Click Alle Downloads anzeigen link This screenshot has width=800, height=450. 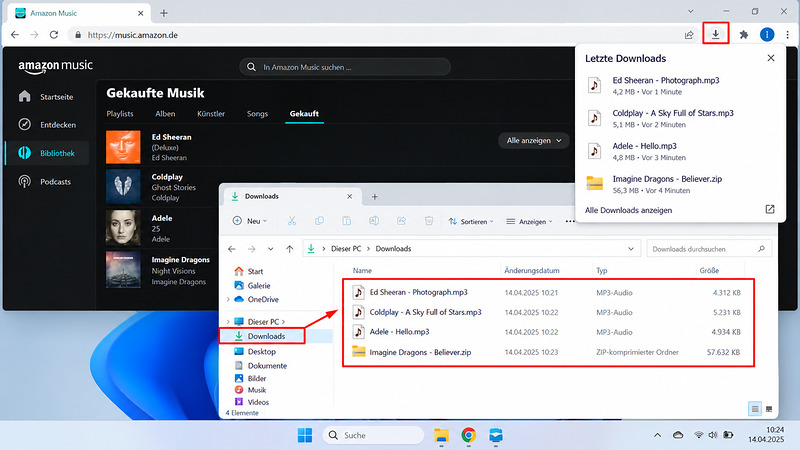click(628, 210)
